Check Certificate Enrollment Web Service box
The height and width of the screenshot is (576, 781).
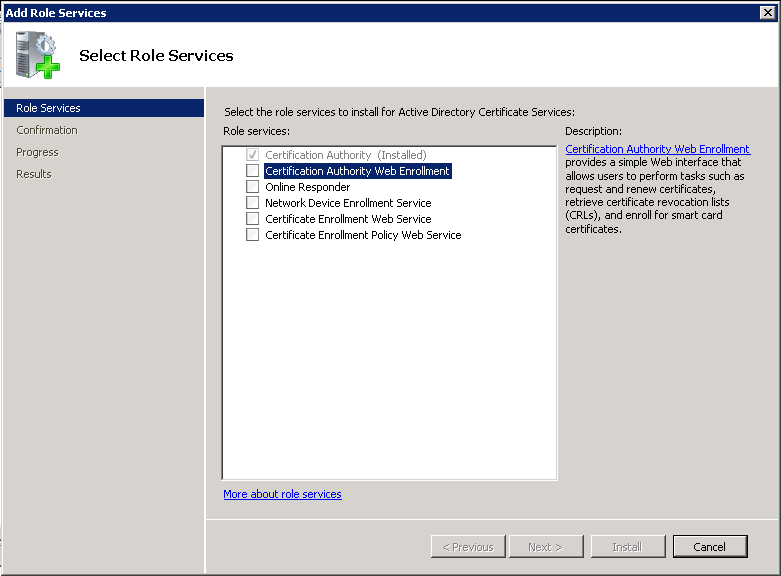pos(253,219)
